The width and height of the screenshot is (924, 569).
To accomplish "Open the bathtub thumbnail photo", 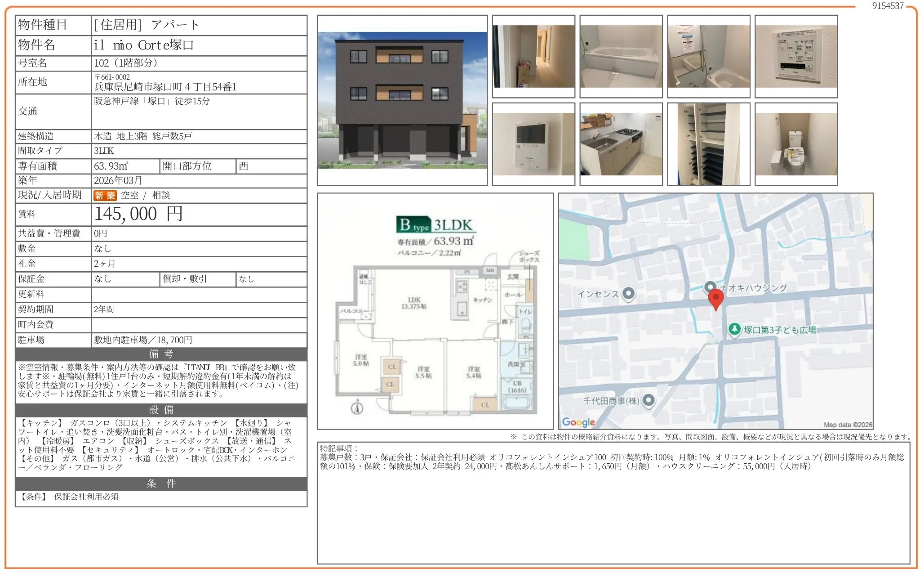I will 621,56.
